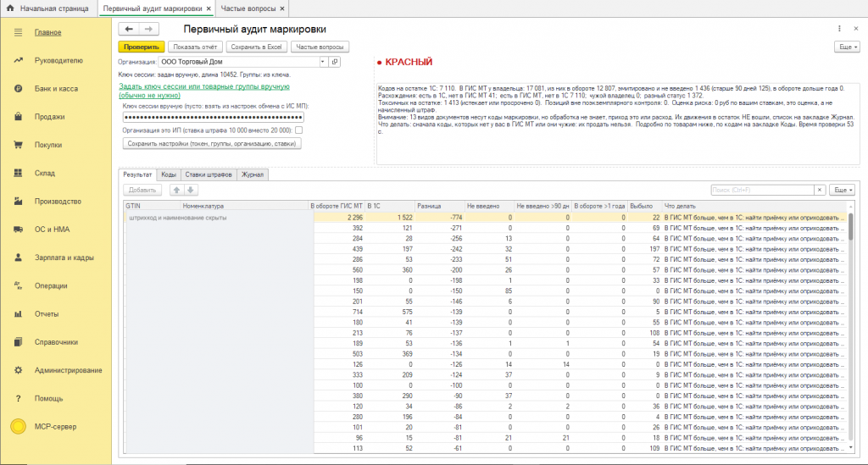Click the back arrow navigation icon
868x465 pixels.
129,29
